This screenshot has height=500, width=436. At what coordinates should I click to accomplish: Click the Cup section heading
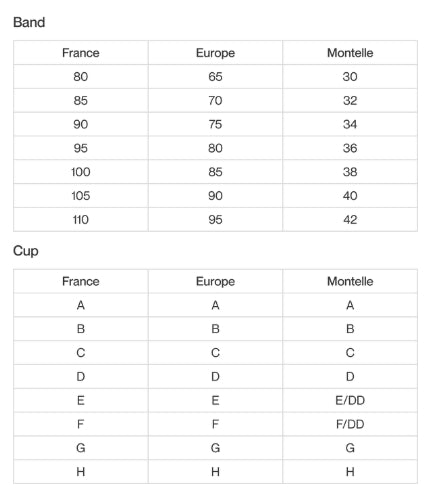pos(26,251)
